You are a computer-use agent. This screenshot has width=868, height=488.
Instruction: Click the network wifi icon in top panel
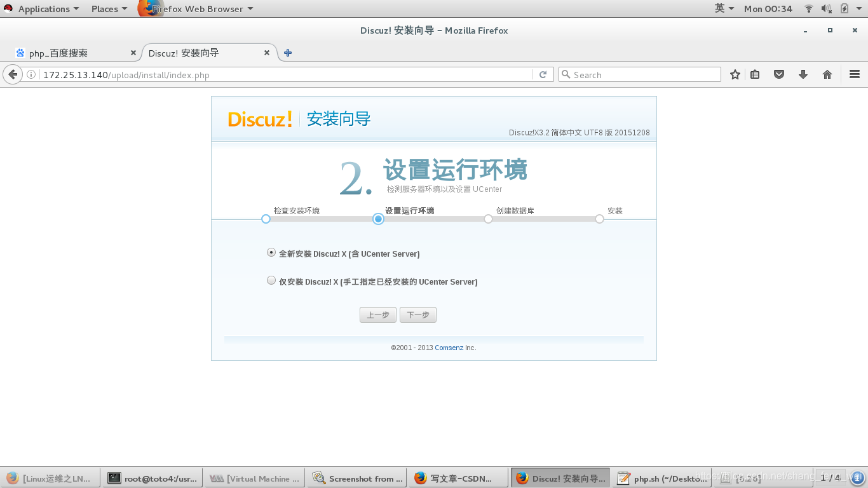coord(809,9)
